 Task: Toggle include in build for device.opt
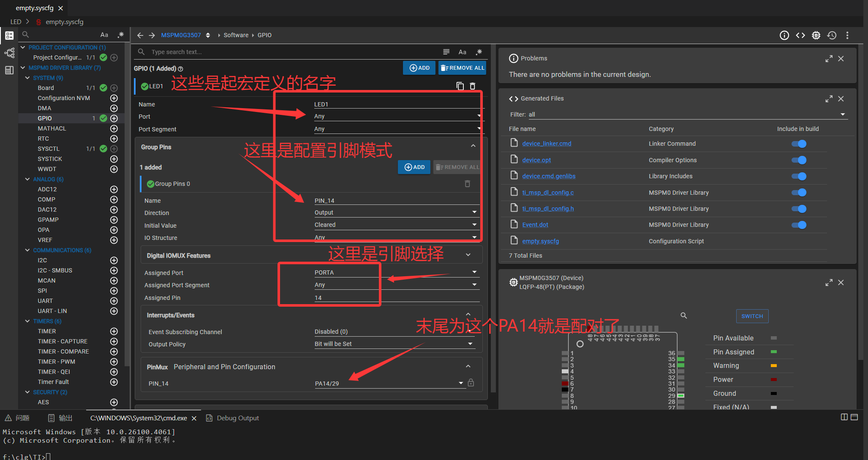click(799, 160)
